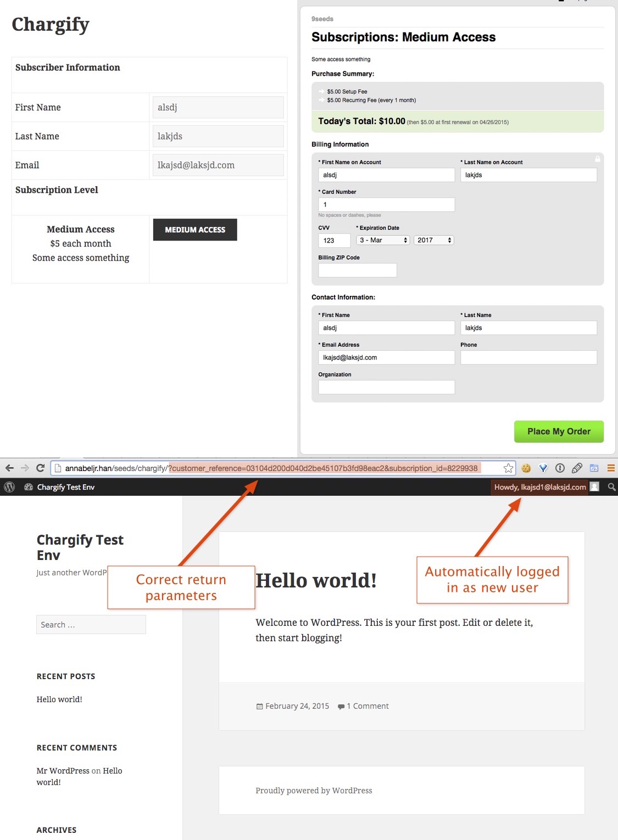The image size is (618, 840).
Task: Click the sidebar Search box
Action: click(91, 625)
